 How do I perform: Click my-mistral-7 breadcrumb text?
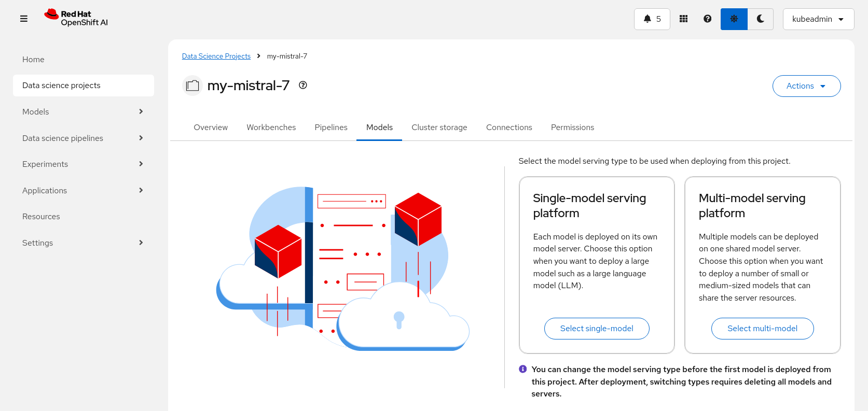tap(287, 56)
